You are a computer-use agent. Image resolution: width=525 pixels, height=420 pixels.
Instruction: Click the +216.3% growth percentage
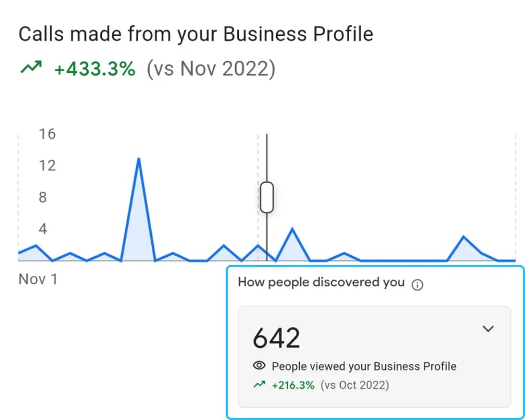tap(293, 385)
